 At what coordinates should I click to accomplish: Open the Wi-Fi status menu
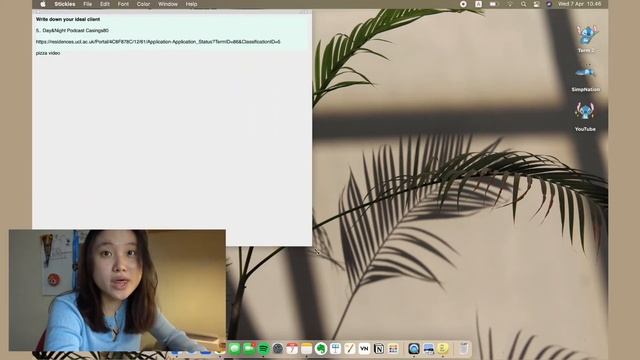point(510,4)
